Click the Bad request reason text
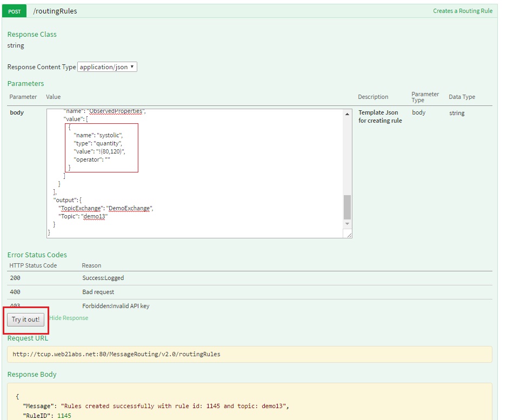The image size is (507, 420). coord(98,292)
